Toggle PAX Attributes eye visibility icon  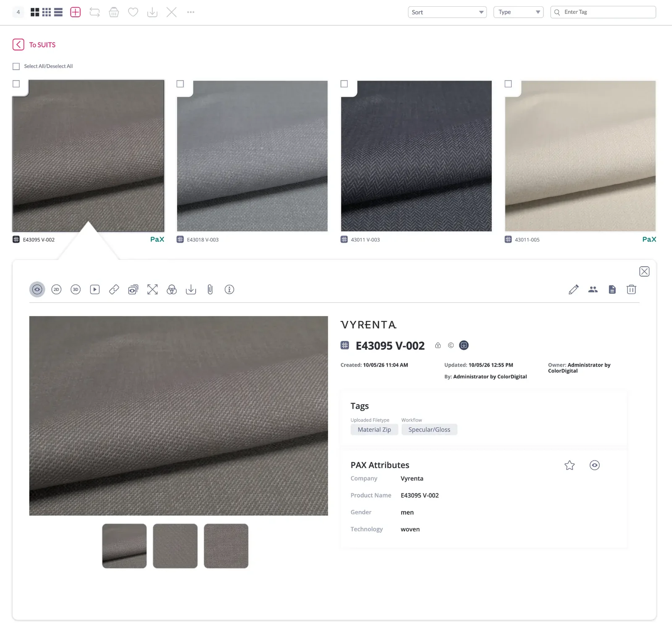595,465
